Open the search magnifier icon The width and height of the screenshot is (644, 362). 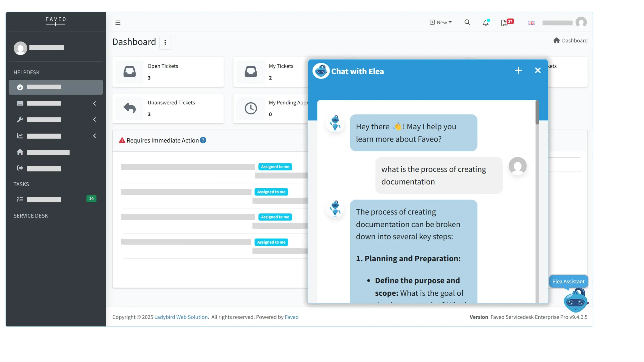[467, 22]
